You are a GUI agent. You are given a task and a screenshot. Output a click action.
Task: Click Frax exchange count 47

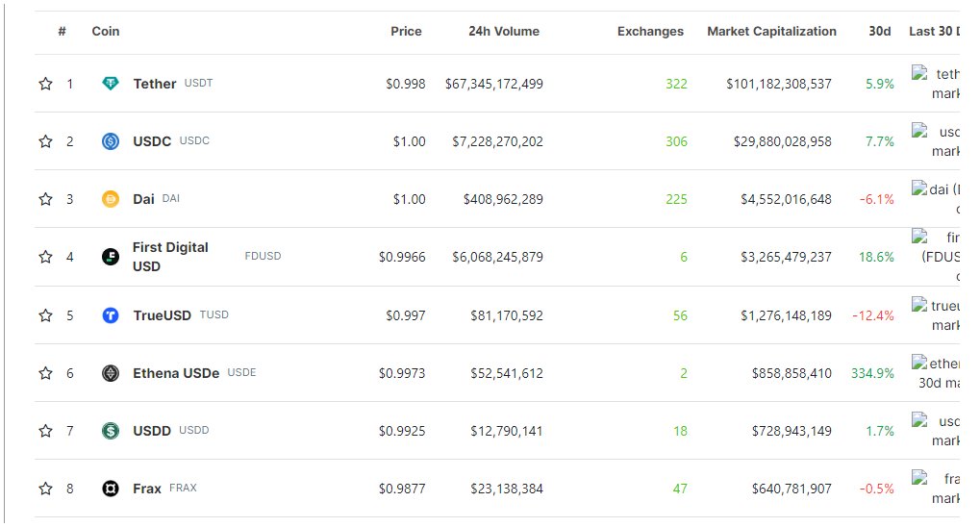click(x=680, y=489)
